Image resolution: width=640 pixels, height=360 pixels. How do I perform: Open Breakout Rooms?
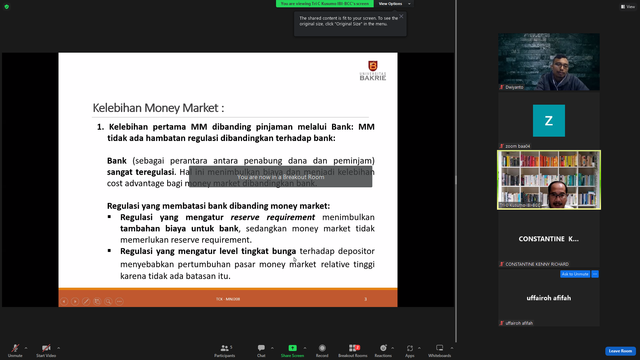tap(353, 350)
